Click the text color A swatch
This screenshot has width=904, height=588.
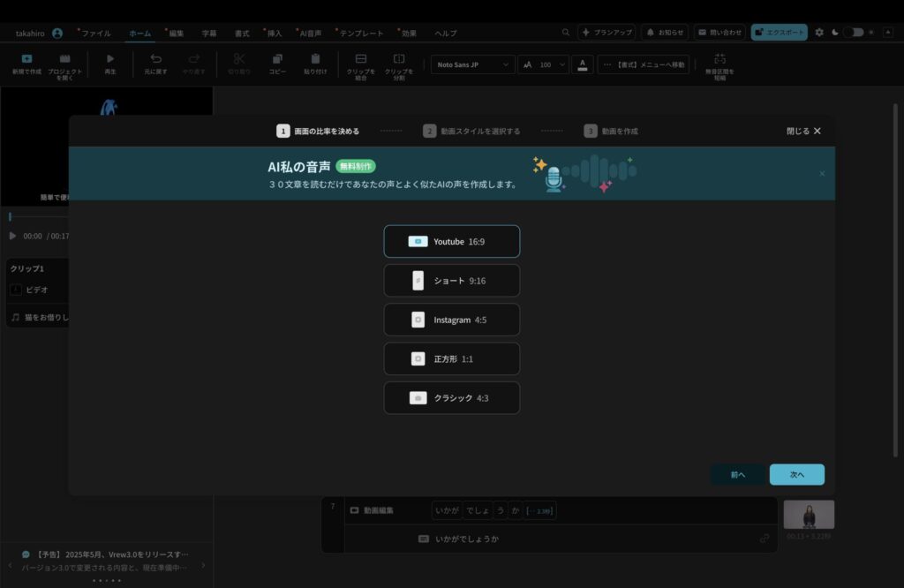(x=583, y=64)
